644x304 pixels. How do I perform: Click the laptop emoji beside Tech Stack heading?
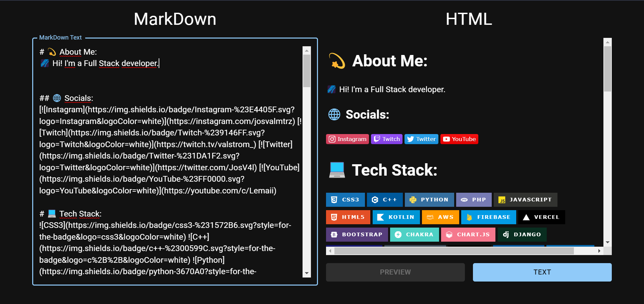(337, 170)
